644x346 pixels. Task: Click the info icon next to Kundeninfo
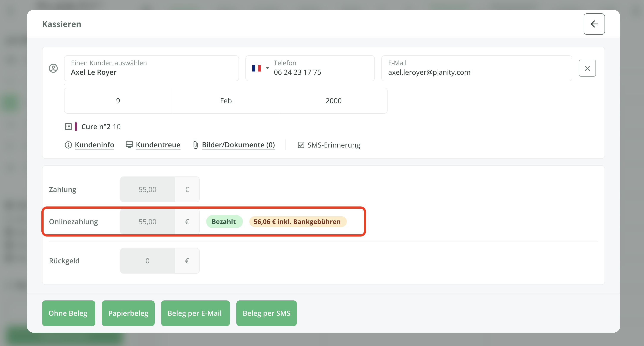click(68, 145)
